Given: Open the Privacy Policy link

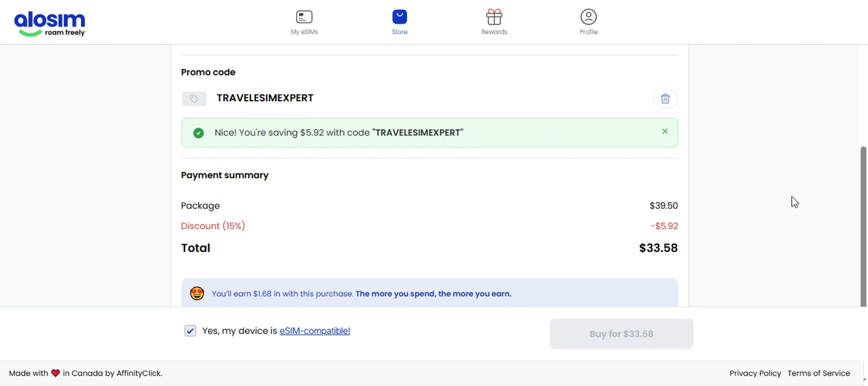Looking at the screenshot, I should point(755,373).
